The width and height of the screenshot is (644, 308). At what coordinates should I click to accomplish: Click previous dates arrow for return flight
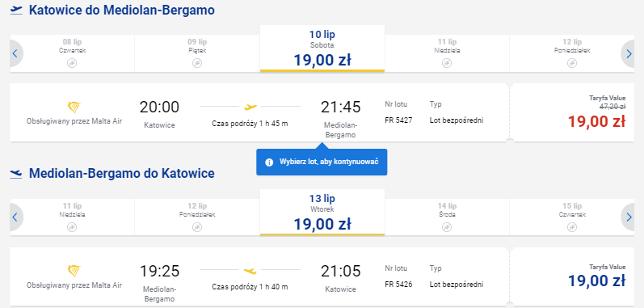pos(15,217)
